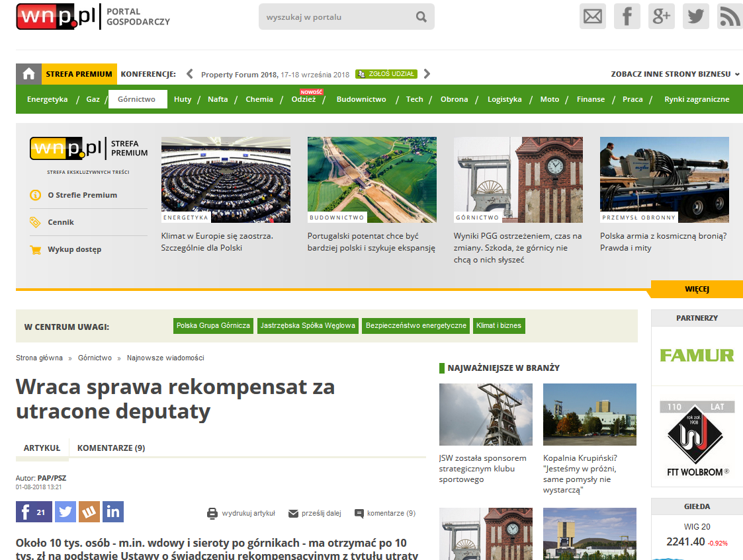Image resolution: width=743 pixels, height=560 pixels.
Task: Click the home icon in navigation bar
Action: tap(28, 74)
